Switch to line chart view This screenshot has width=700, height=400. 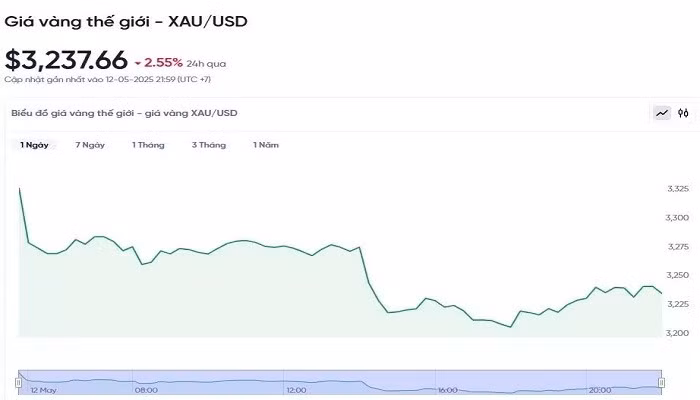(661, 113)
